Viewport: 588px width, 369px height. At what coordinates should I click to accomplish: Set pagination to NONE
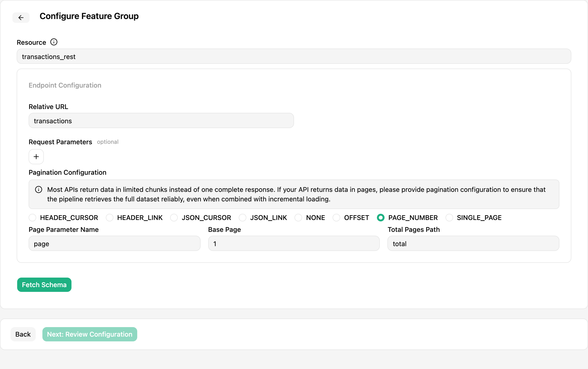pos(298,217)
